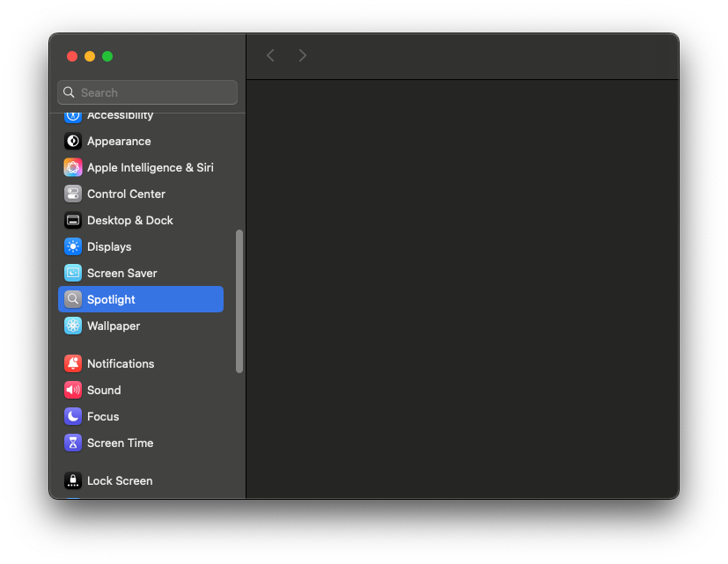Image resolution: width=728 pixels, height=564 pixels.
Task: Select Control Center label
Action: tap(126, 194)
